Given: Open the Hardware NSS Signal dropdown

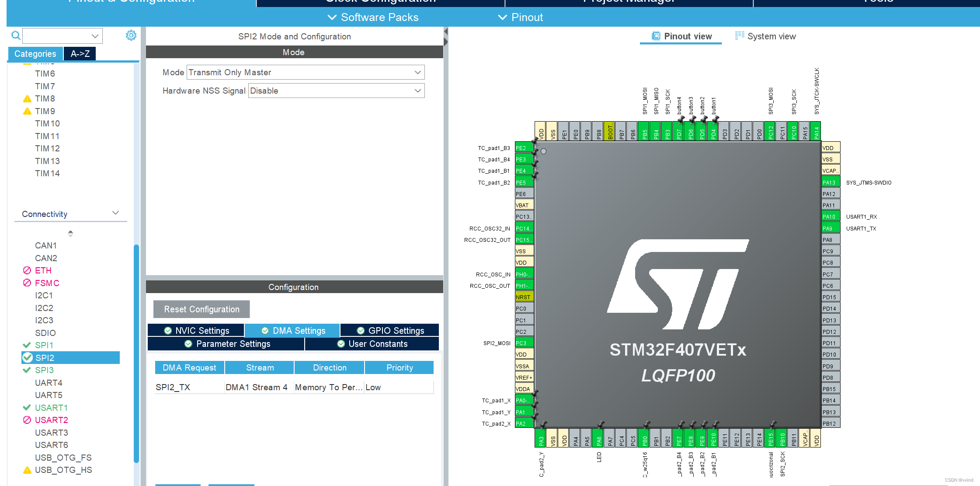Looking at the screenshot, I should [336, 91].
